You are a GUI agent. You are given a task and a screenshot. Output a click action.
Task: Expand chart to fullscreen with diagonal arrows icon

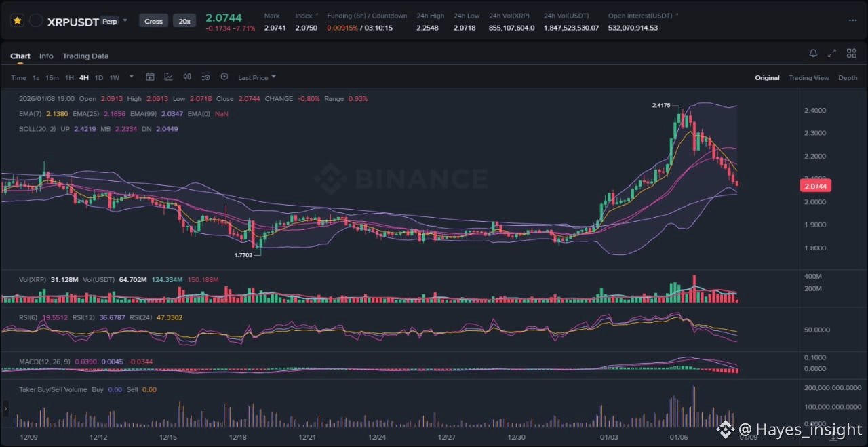coord(832,53)
